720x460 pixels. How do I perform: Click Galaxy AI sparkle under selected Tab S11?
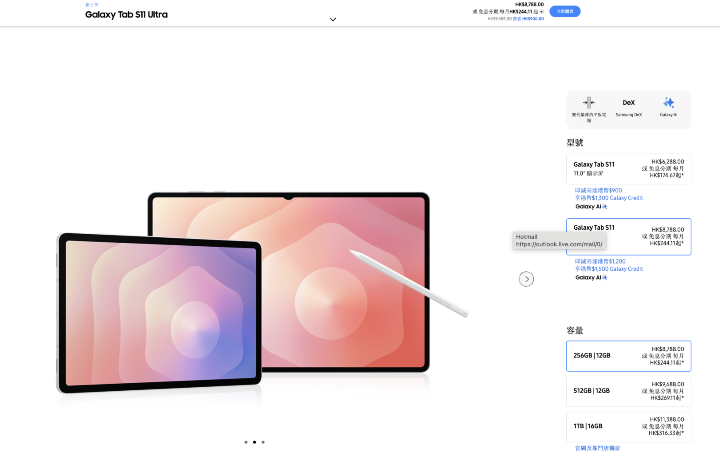[x=604, y=277]
